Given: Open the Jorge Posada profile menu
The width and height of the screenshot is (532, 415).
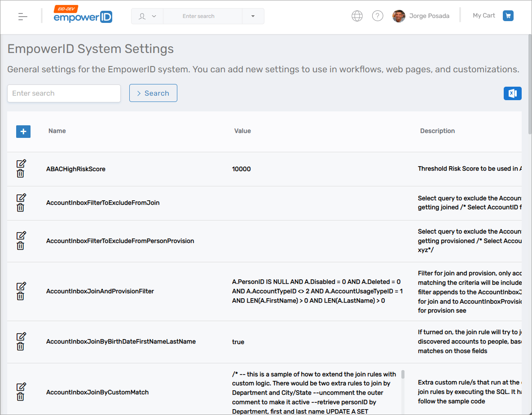Looking at the screenshot, I should [x=421, y=16].
